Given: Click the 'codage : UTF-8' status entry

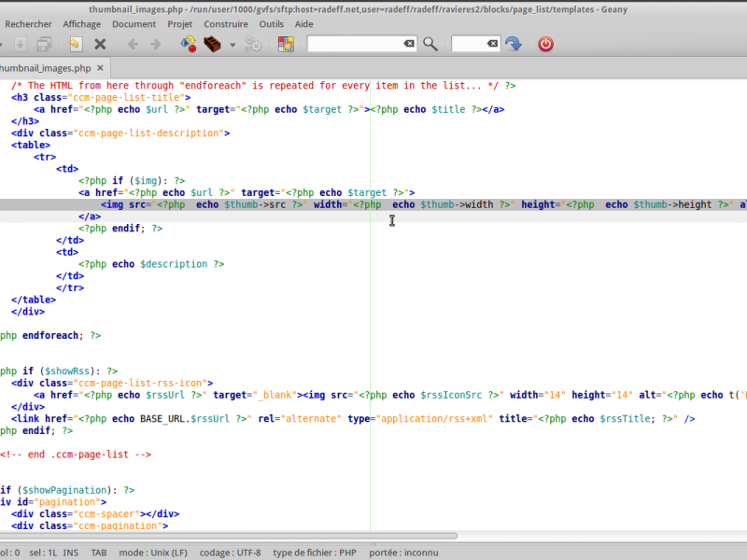Looking at the screenshot, I should (230, 553).
